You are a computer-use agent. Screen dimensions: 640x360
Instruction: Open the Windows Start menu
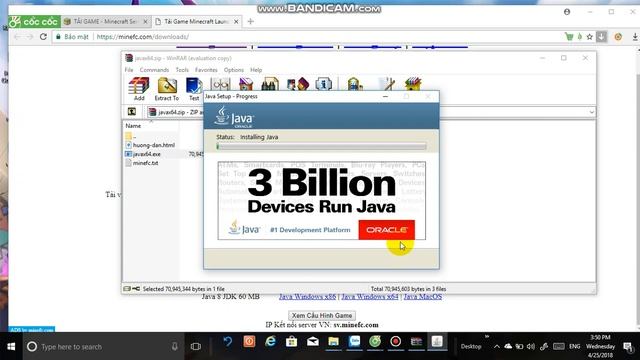(11, 347)
